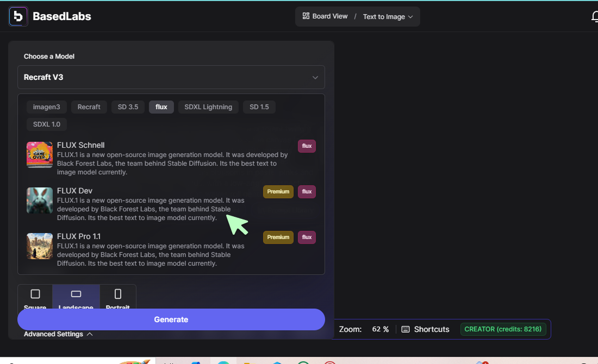
Task: Choose the SD 1.5 filter tag
Action: pos(259,107)
